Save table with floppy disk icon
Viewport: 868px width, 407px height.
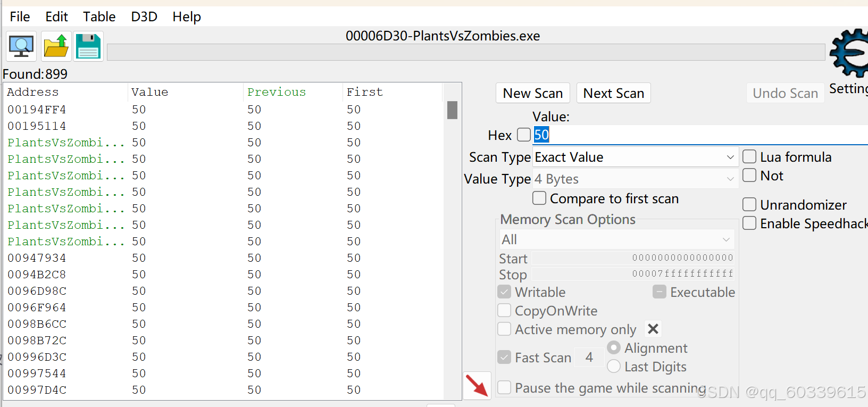[x=88, y=46]
